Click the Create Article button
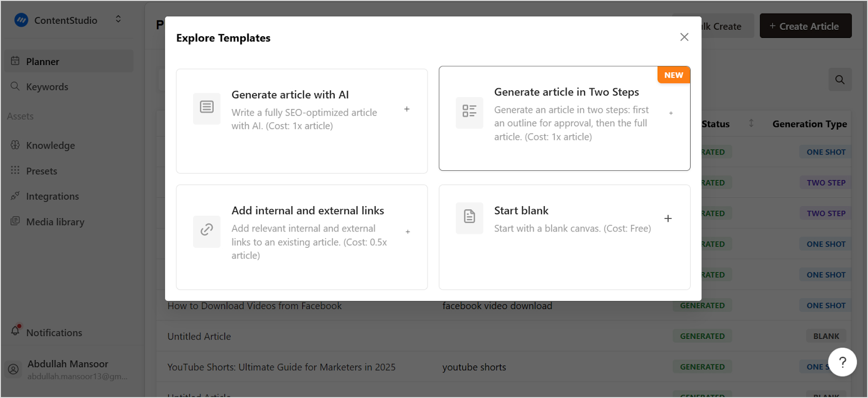The width and height of the screenshot is (868, 398). pyautogui.click(x=806, y=26)
